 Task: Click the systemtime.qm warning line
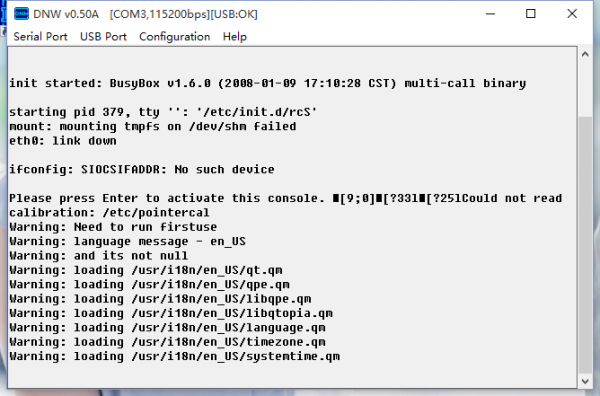tap(174, 356)
